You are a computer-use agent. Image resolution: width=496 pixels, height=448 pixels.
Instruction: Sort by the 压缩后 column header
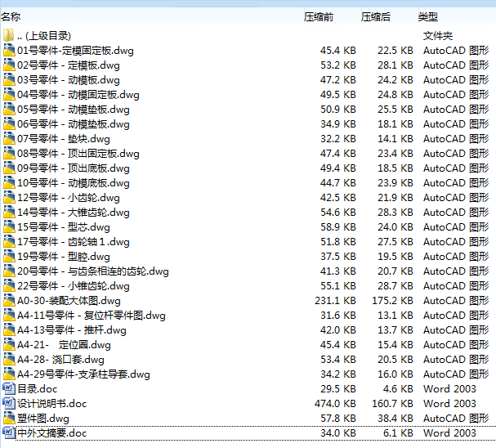click(x=376, y=17)
